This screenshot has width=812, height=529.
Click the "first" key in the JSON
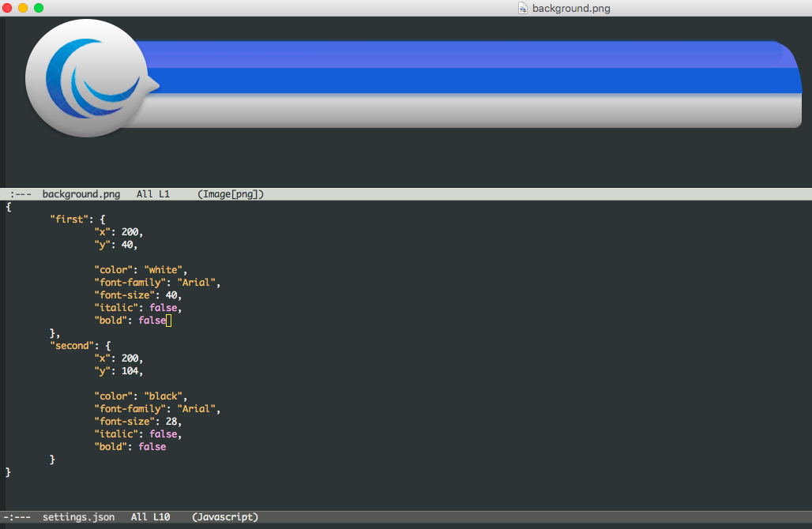coord(70,219)
